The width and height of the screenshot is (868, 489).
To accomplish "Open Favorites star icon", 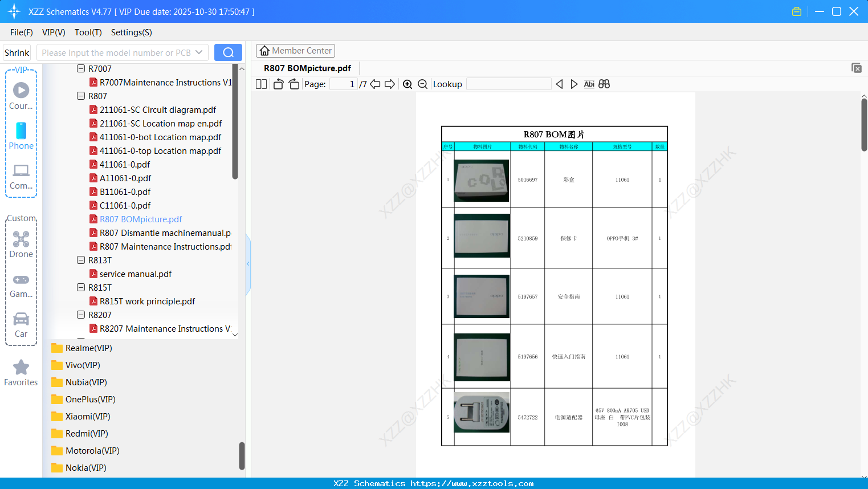I will point(21,373).
